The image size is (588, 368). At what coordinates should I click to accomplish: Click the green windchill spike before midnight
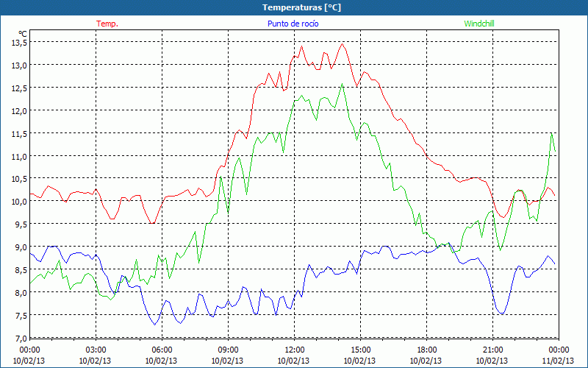pyautogui.click(x=551, y=134)
